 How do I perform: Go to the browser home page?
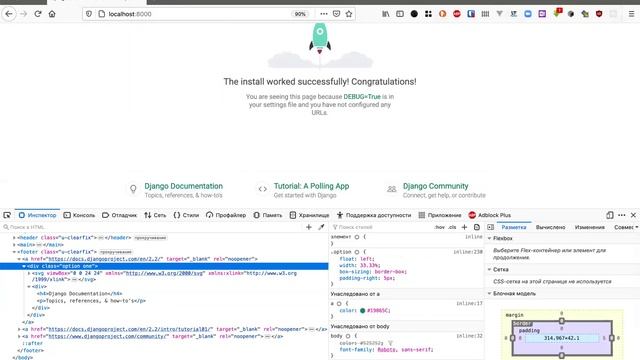(x=52, y=14)
